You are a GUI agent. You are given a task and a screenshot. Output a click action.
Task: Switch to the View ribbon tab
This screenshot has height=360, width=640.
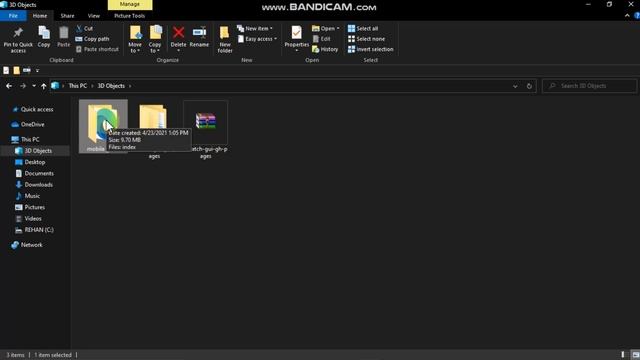[93, 16]
